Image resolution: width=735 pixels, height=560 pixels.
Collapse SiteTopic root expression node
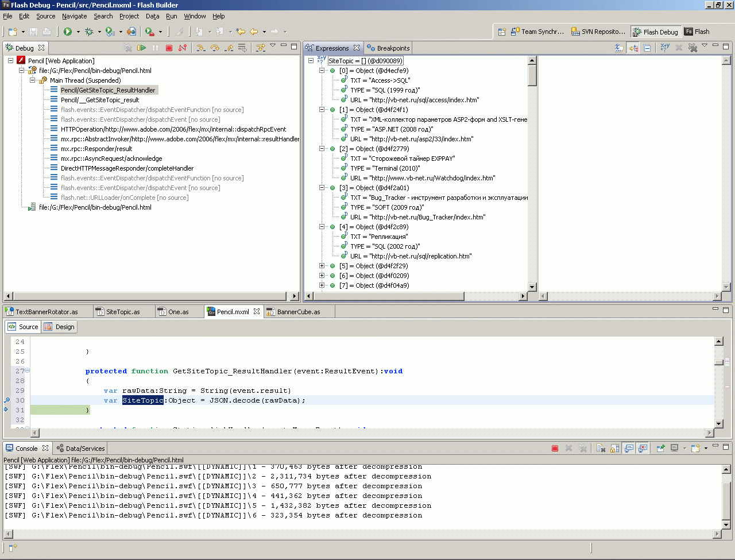[311, 60]
